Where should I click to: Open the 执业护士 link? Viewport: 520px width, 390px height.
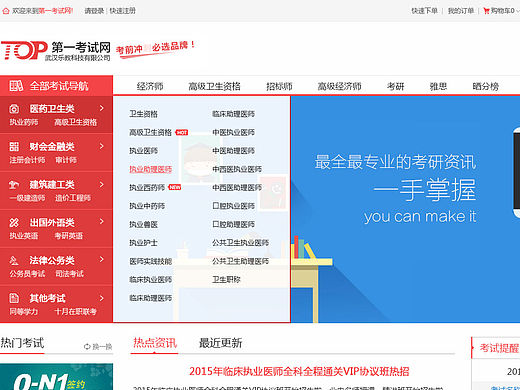pyautogui.click(x=143, y=243)
